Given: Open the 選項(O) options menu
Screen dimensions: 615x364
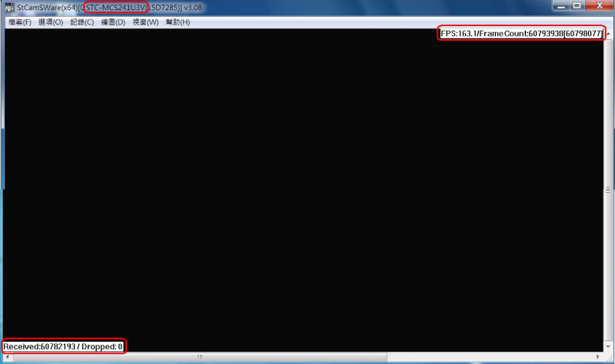Looking at the screenshot, I should pos(51,22).
